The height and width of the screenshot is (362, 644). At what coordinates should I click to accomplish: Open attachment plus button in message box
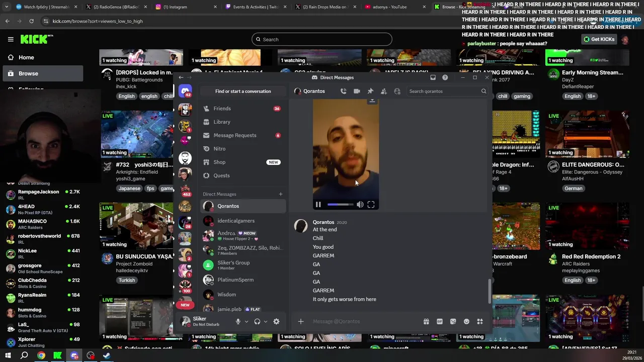click(x=301, y=321)
